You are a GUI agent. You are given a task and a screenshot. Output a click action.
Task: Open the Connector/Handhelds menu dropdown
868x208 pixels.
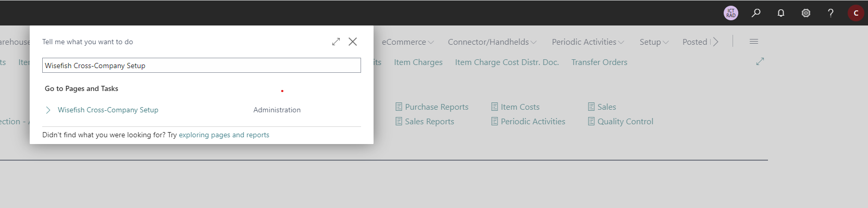click(x=492, y=42)
